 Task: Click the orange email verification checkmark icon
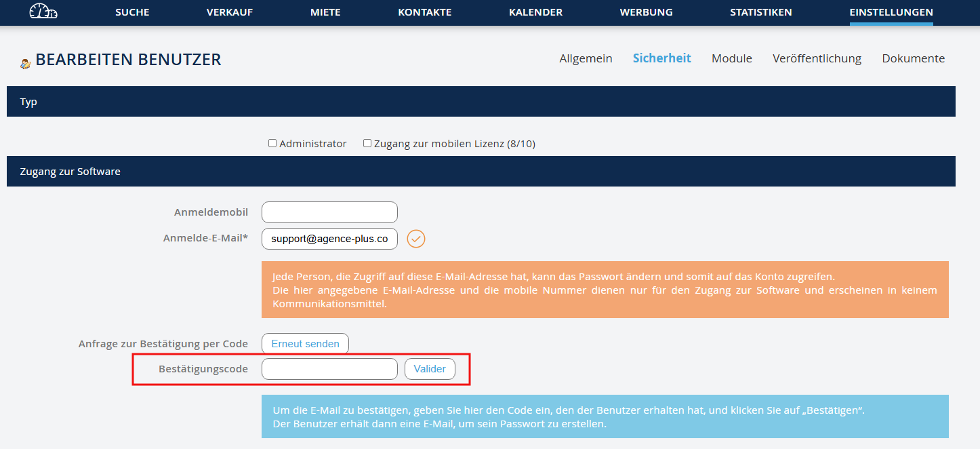[415, 239]
